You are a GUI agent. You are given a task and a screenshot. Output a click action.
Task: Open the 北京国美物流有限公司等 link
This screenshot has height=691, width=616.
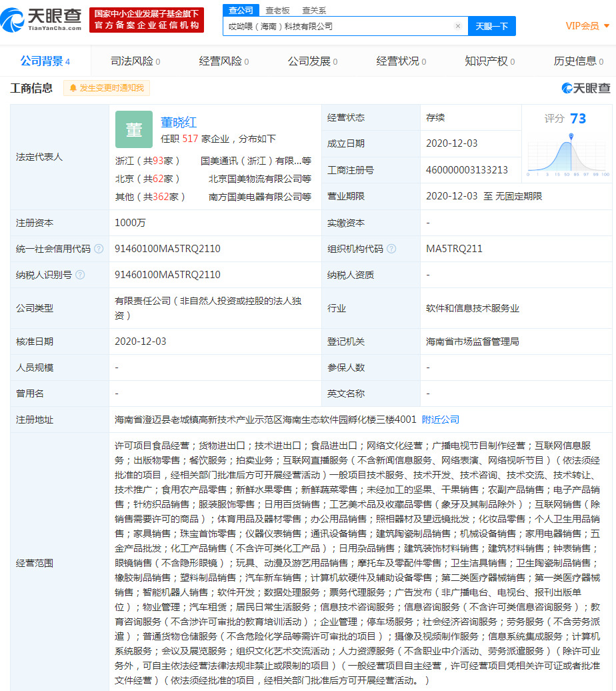259,179
